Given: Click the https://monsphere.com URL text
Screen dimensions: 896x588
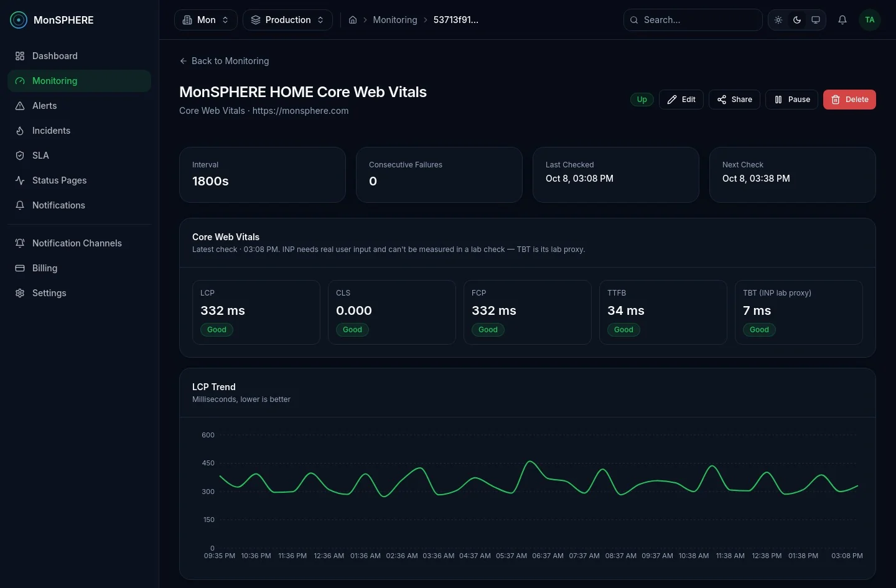Looking at the screenshot, I should (301, 111).
